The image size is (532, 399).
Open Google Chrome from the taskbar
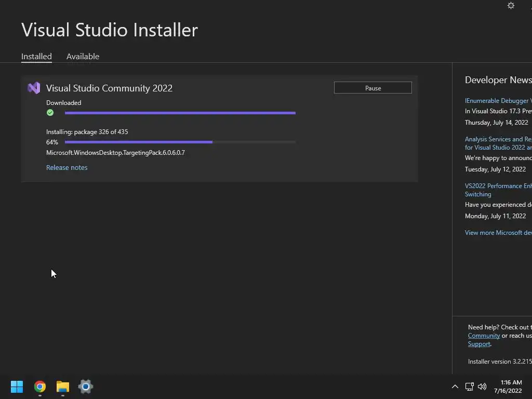(40, 387)
